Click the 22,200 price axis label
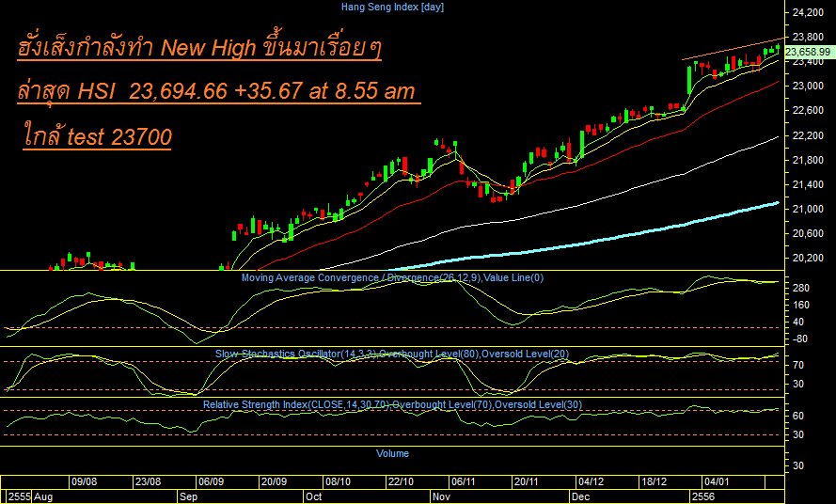Viewport: 836px width, 504px height. (808, 135)
